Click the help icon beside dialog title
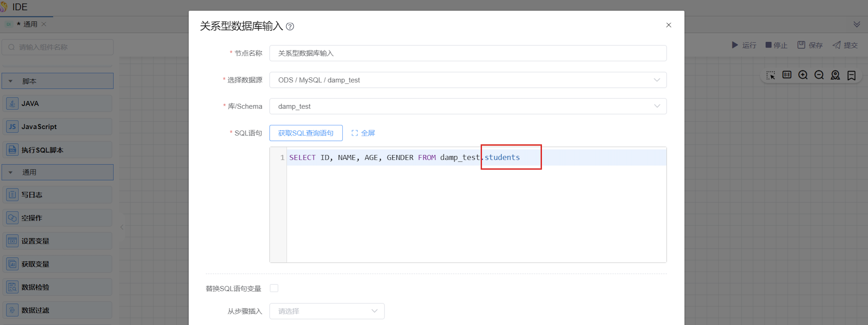868x325 pixels. click(290, 26)
